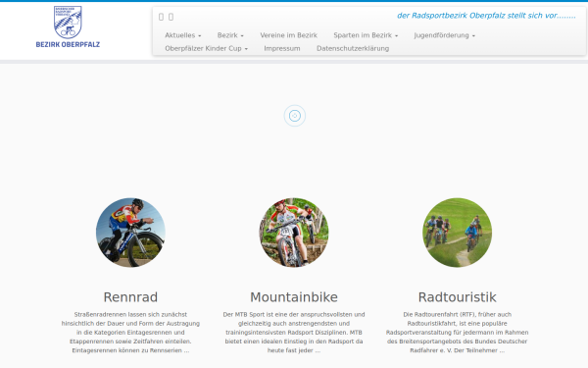588x368 pixels.
Task: Open the Mountainbike heading
Action: click(x=294, y=297)
